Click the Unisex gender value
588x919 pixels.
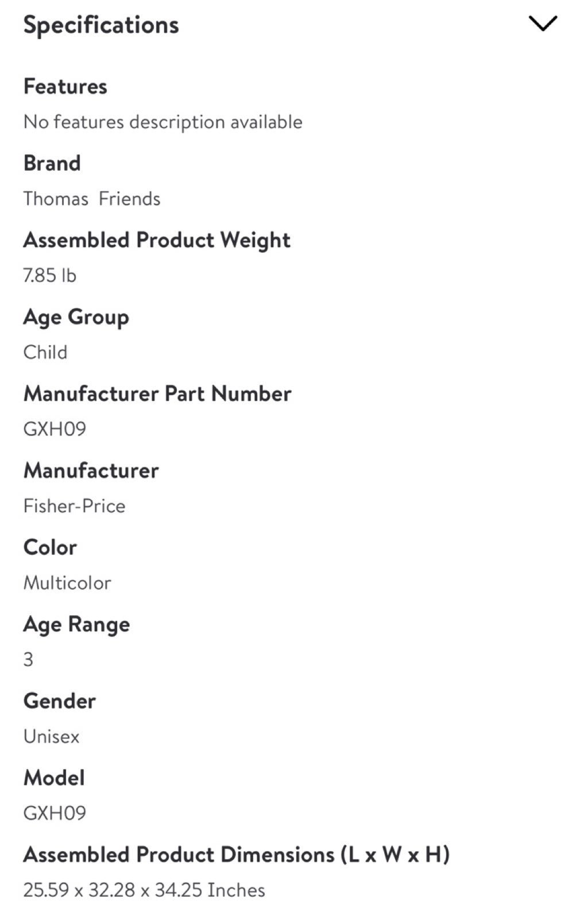point(51,736)
